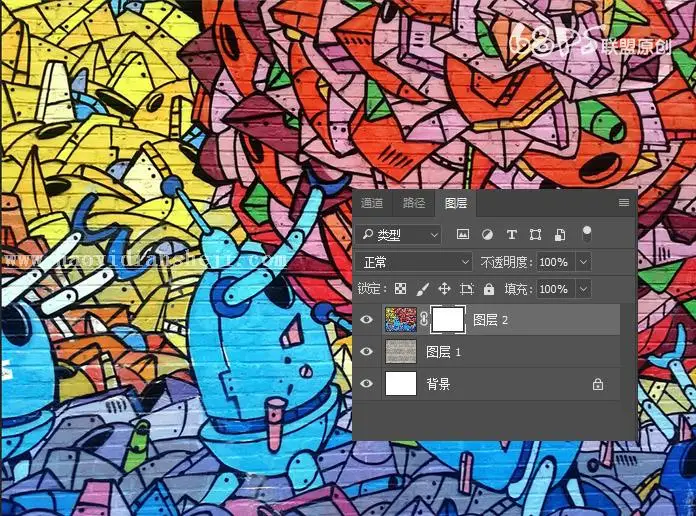This screenshot has width=696, height=516.
Task: Lock all padlock icon in 锁定 row
Action: click(x=489, y=289)
